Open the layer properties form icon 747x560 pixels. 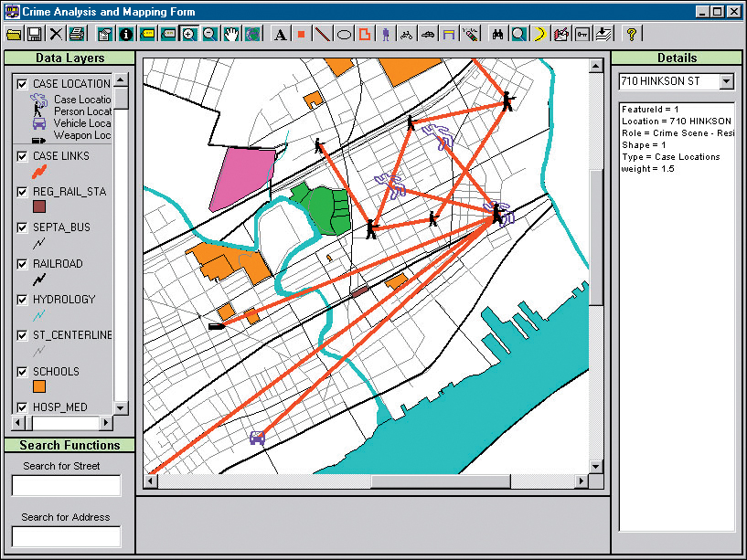105,35
